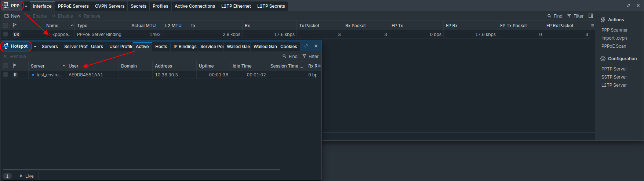
Task: Switch to the PPPoE Servers tab
Action: 73,6
